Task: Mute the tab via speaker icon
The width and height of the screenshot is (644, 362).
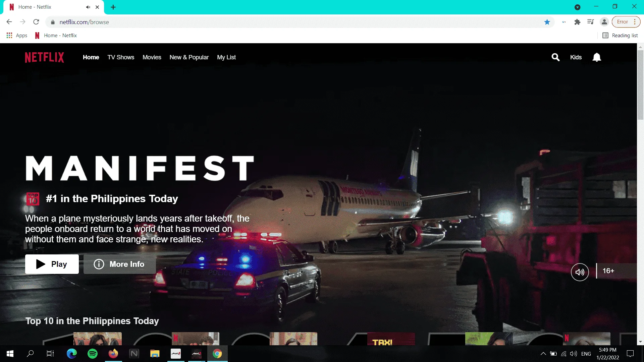Action: point(88,7)
